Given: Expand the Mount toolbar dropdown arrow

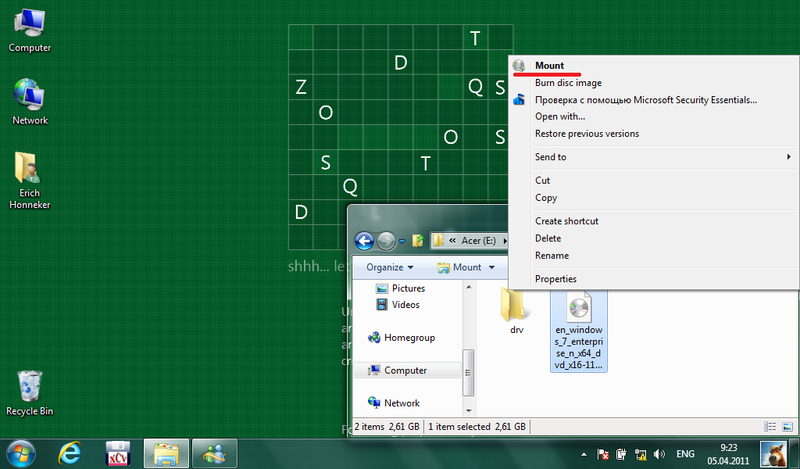Looking at the screenshot, I should point(492,267).
